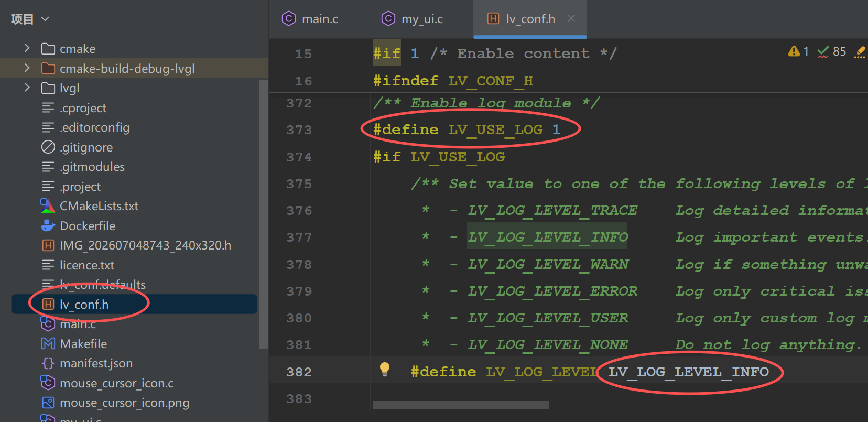Viewport: 868px width, 422px height.
Task: Click the 85 typo check indicator
Action: click(832, 51)
